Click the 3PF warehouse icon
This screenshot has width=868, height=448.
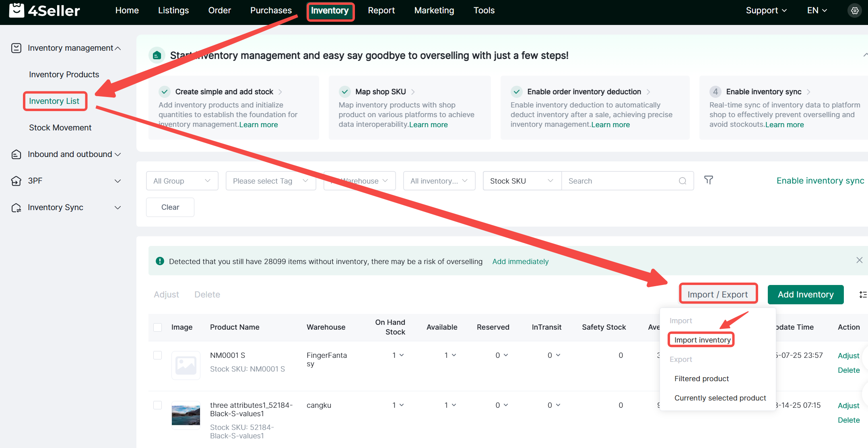(x=16, y=181)
